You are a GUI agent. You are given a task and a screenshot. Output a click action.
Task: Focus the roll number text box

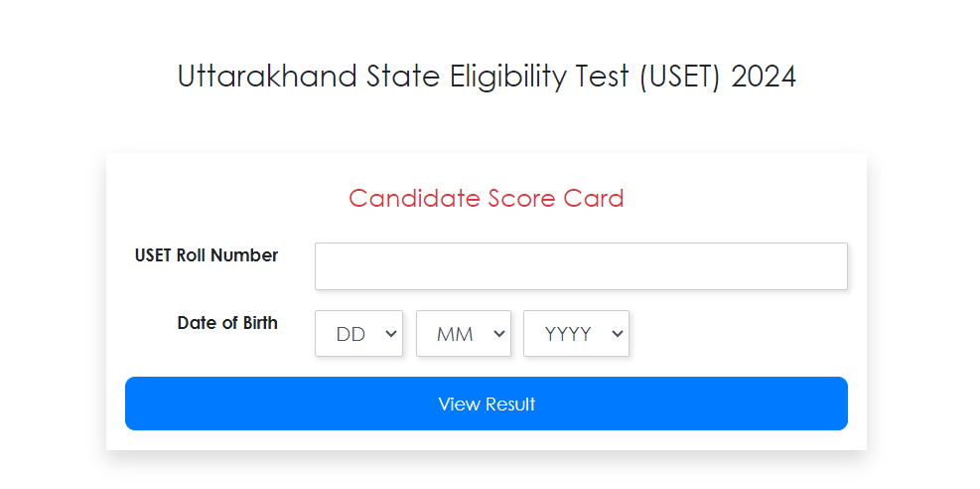pyautogui.click(x=581, y=266)
